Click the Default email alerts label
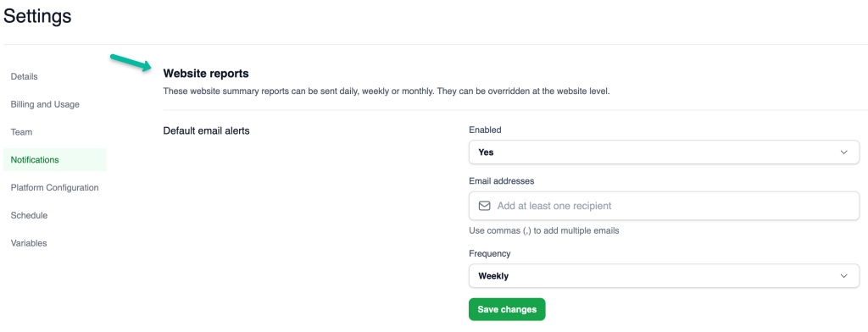 pos(207,131)
